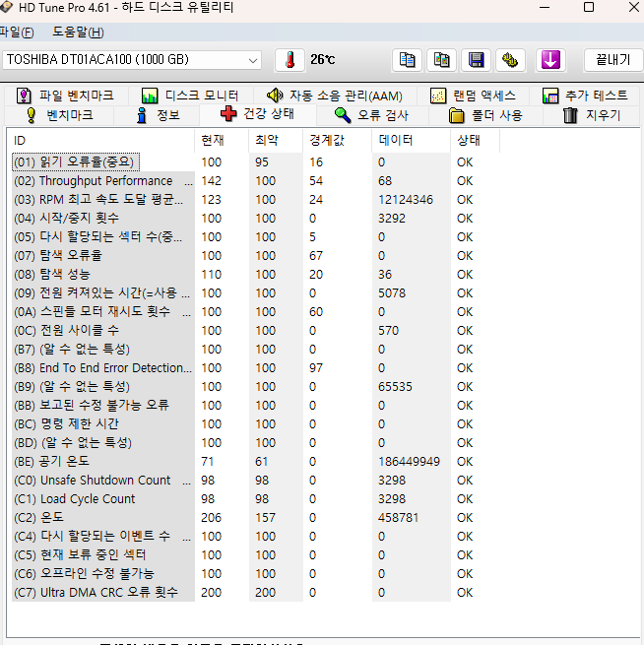Switch to the 벤치마크 tab
This screenshot has width=644, height=645.
[x=60, y=115]
